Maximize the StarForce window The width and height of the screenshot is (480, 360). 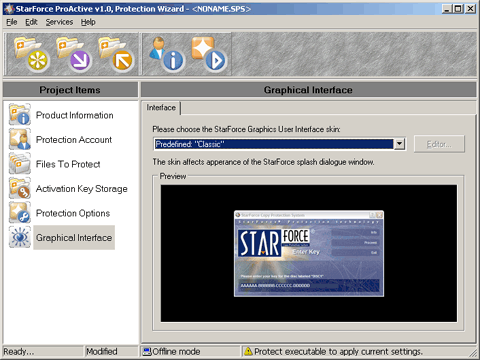(x=458, y=9)
